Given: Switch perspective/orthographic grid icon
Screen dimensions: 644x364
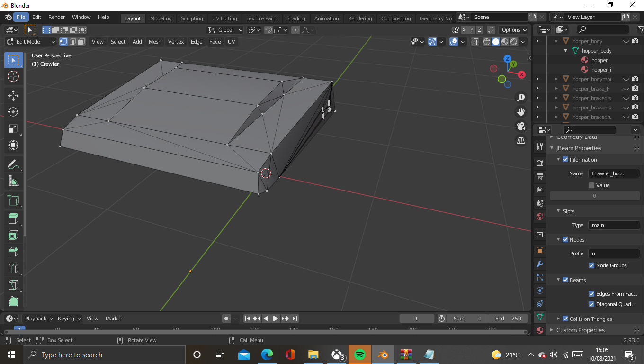Looking at the screenshot, I should 521,141.
